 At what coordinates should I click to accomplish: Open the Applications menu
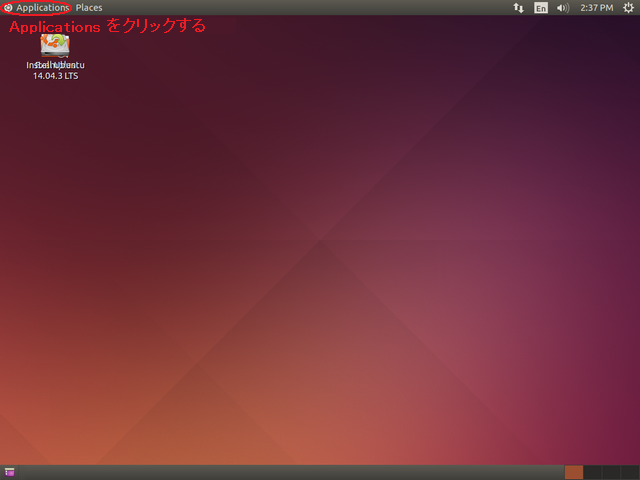(36, 8)
